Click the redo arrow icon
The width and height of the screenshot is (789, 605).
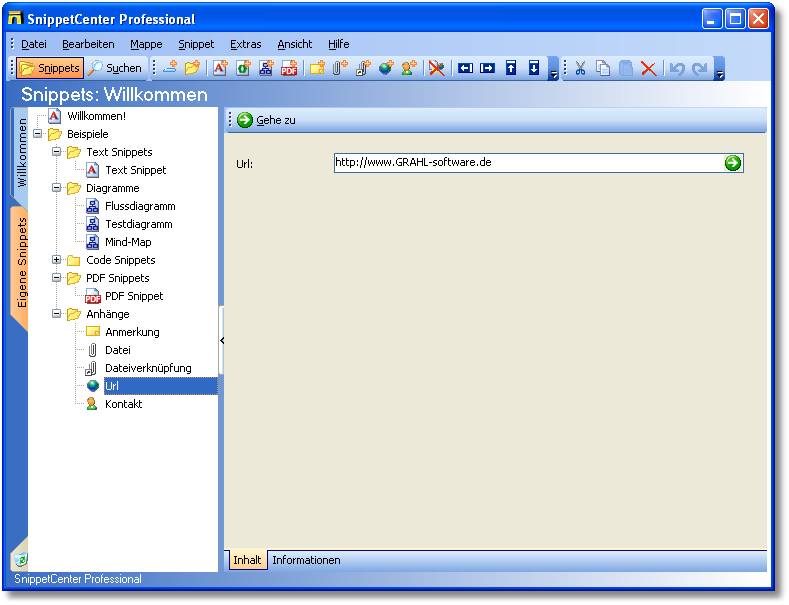point(700,68)
